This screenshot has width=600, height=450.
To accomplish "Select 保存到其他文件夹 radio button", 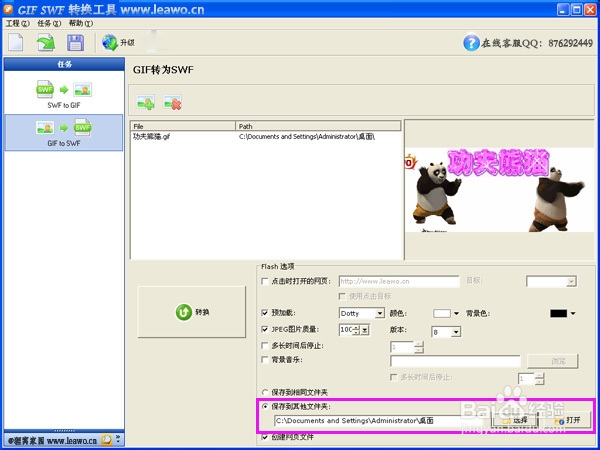I will click(x=265, y=406).
